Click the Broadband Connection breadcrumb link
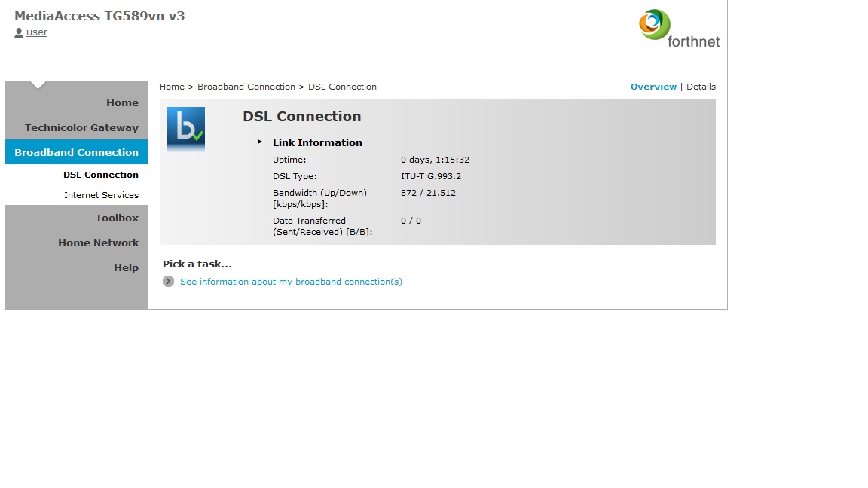The height and width of the screenshot is (488, 868). (x=246, y=87)
